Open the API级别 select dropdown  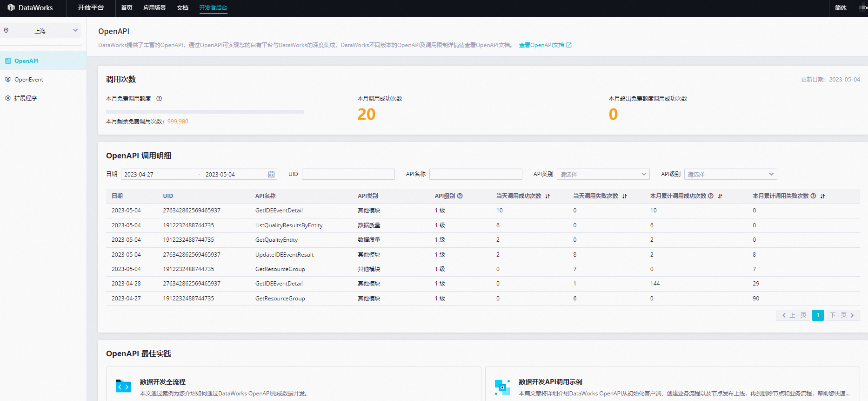[730, 174]
